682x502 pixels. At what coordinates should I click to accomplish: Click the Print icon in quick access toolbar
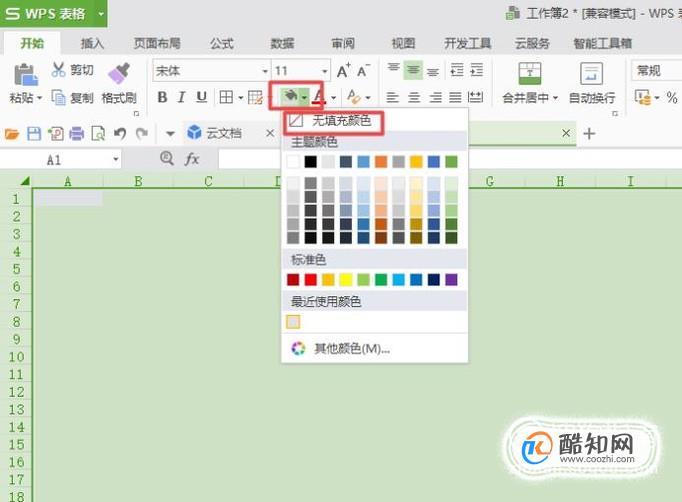(77, 134)
